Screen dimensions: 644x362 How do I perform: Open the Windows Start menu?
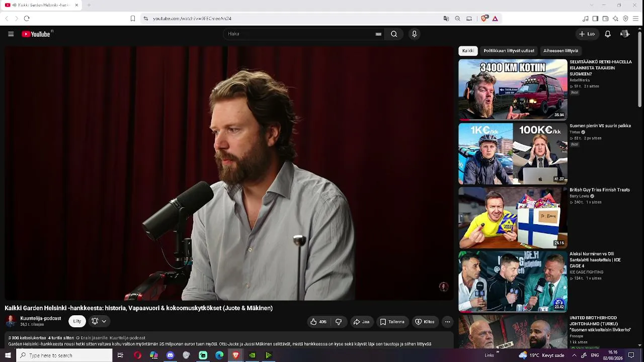click(x=8, y=355)
